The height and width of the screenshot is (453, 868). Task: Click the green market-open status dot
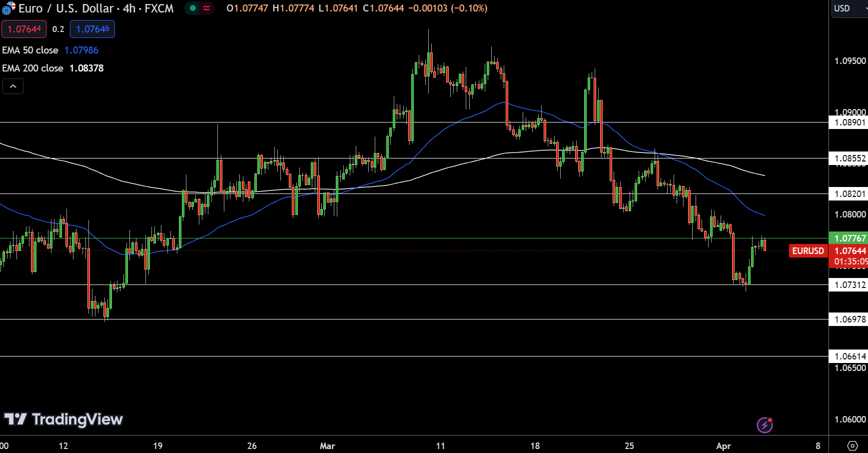pos(192,8)
